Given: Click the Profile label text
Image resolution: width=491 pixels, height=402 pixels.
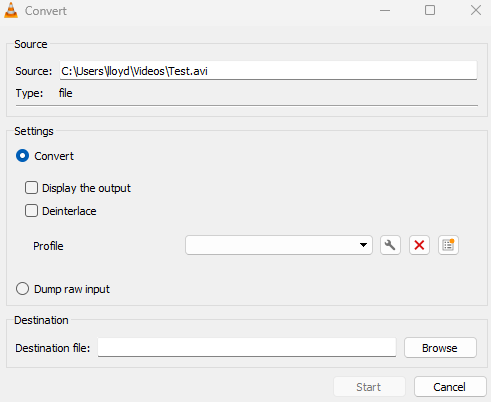Looking at the screenshot, I should click(48, 246).
